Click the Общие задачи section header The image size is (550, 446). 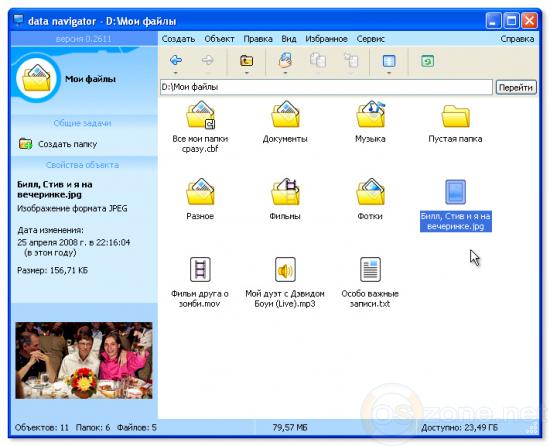[83, 123]
